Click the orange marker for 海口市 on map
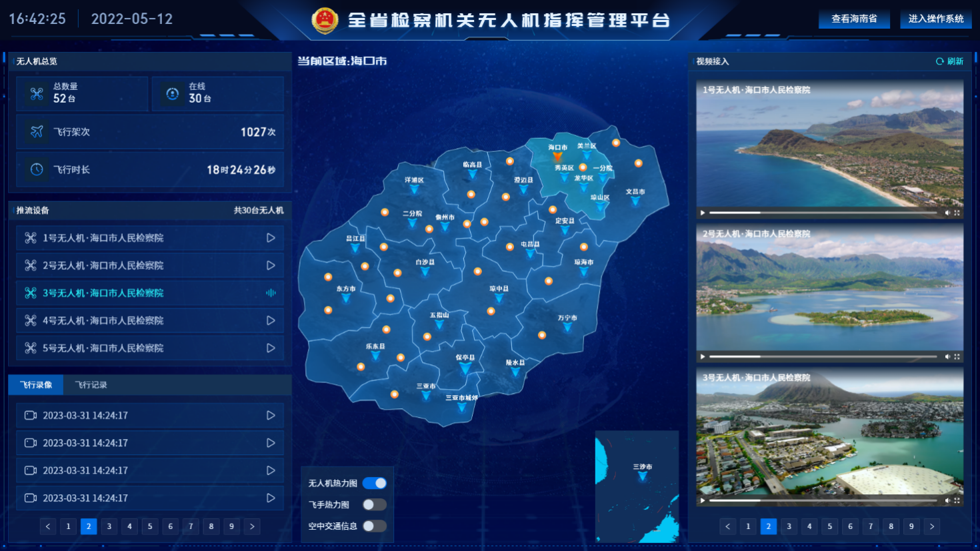Image resolution: width=980 pixels, height=551 pixels. click(x=557, y=157)
